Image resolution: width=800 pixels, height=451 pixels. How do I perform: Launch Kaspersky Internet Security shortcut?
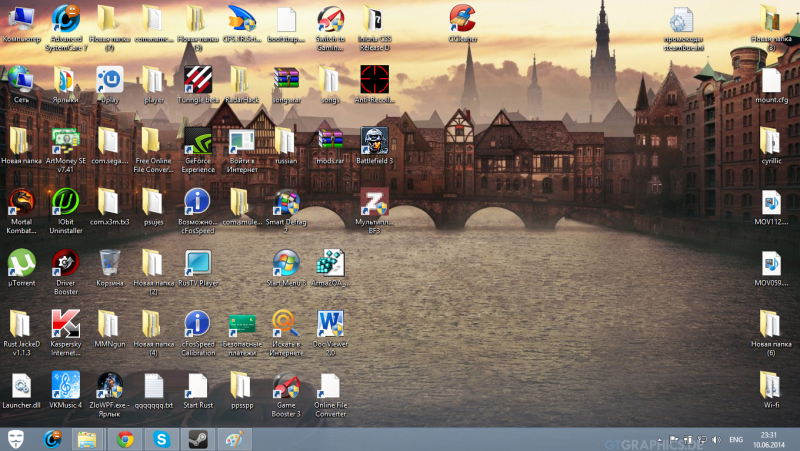click(x=66, y=324)
